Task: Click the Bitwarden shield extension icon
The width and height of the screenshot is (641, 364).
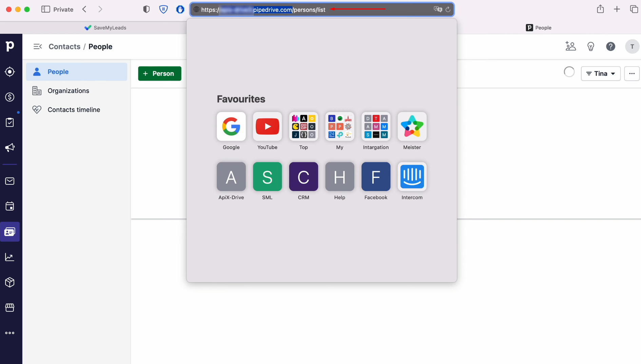Action: 163,9
